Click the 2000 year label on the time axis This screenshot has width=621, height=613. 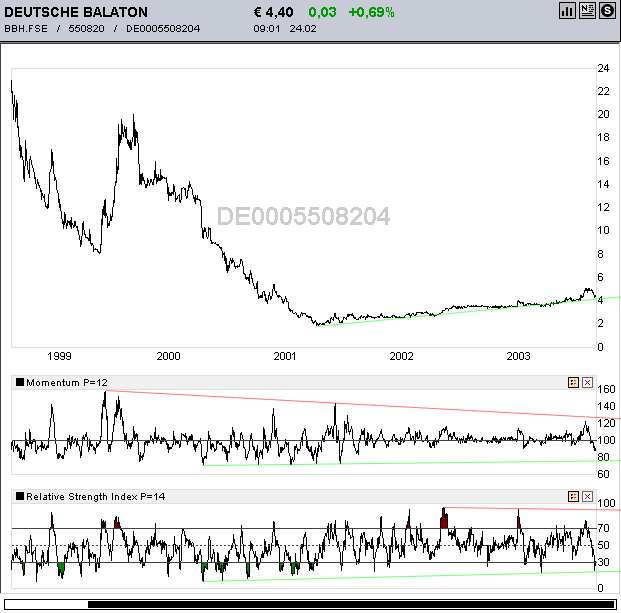tap(168, 356)
